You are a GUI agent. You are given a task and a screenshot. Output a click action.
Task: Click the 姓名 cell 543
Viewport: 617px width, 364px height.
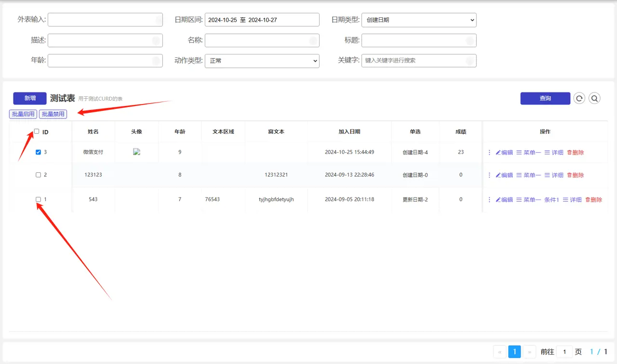(93, 199)
